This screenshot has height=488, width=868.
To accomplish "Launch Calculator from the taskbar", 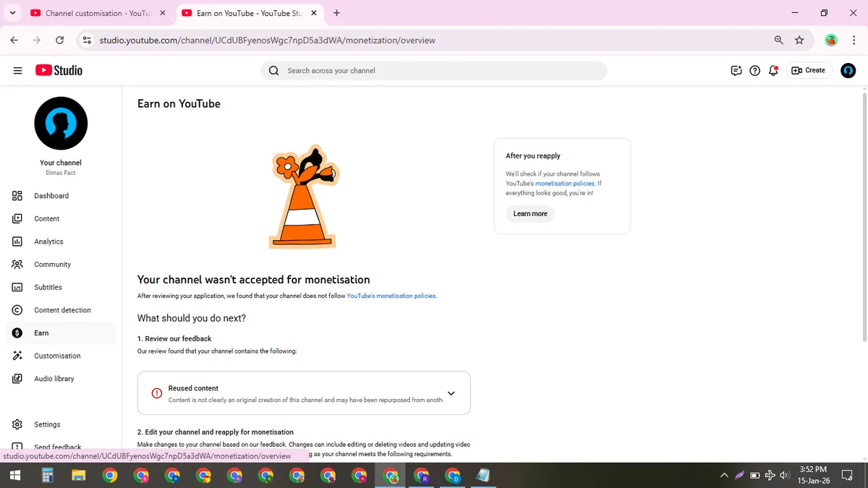I will tap(47, 475).
